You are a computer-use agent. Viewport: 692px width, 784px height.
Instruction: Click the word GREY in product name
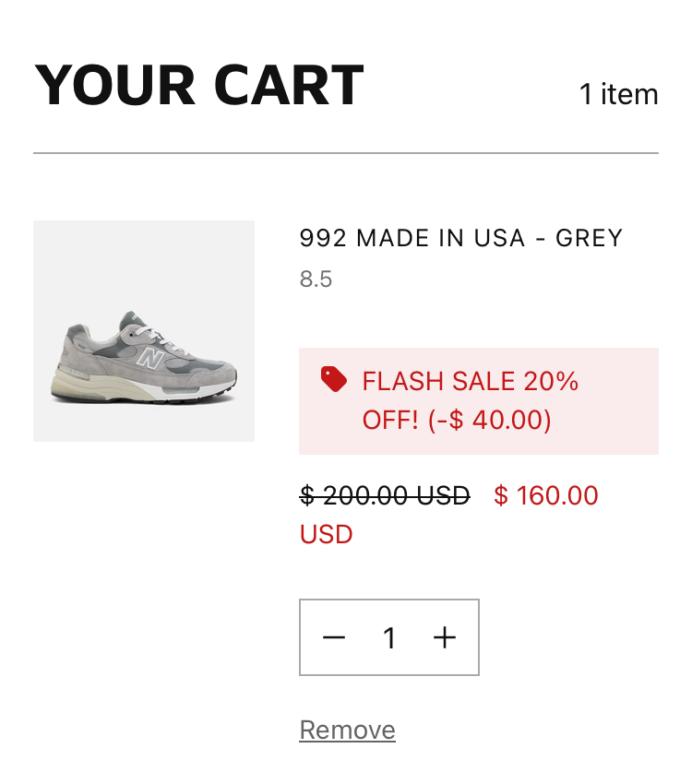click(589, 238)
